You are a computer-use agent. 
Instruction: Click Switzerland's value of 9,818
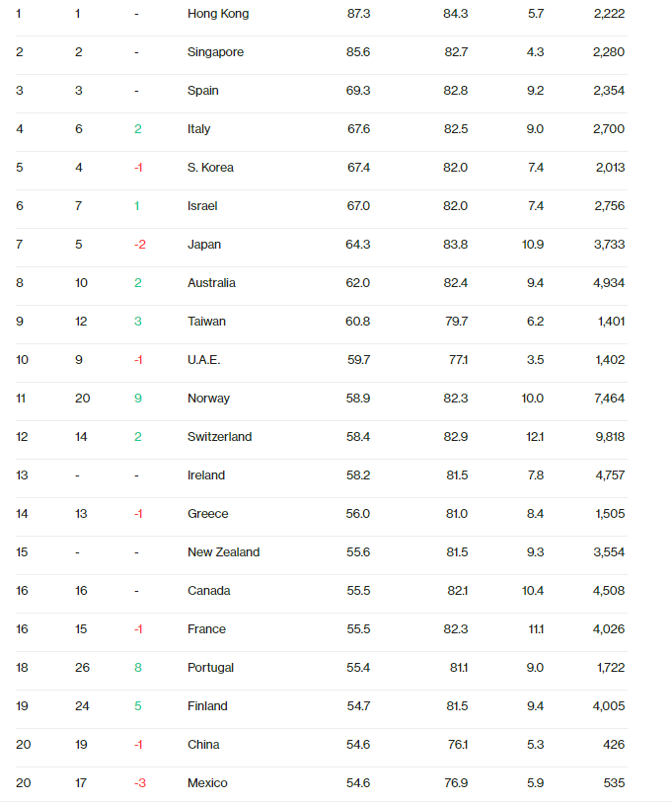609,437
